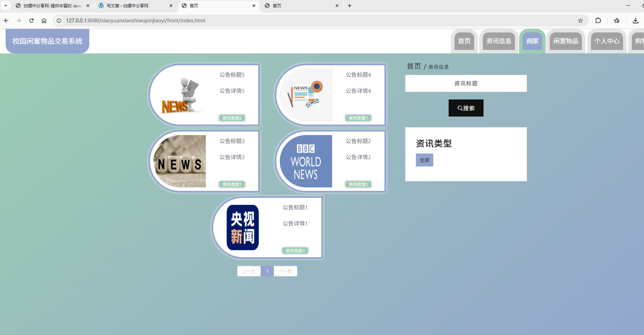Click the 首页 breadcrumb link
The image size is (644, 335).
click(x=413, y=66)
